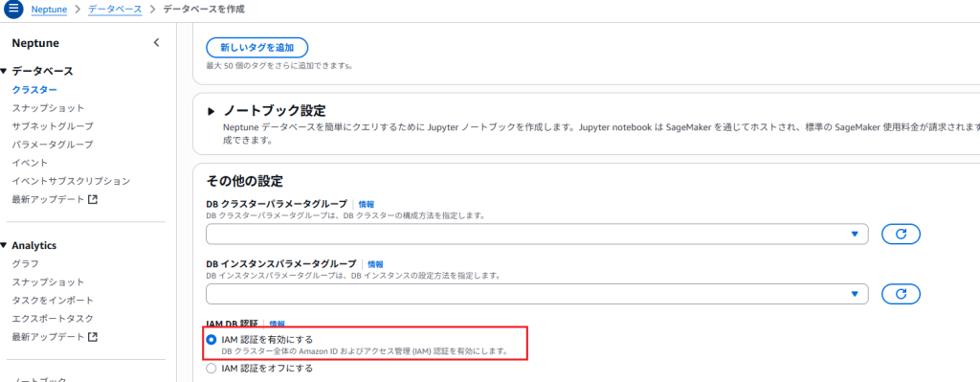
Task: Click external link icon beside Database 最新アップデート
Action: (93, 200)
